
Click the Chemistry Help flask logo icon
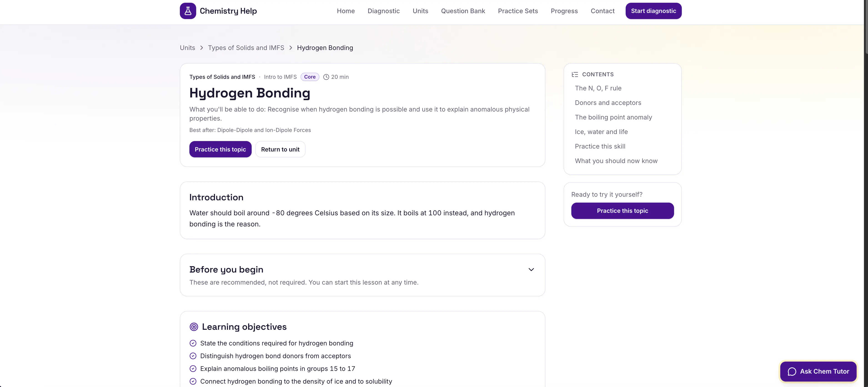(x=188, y=11)
